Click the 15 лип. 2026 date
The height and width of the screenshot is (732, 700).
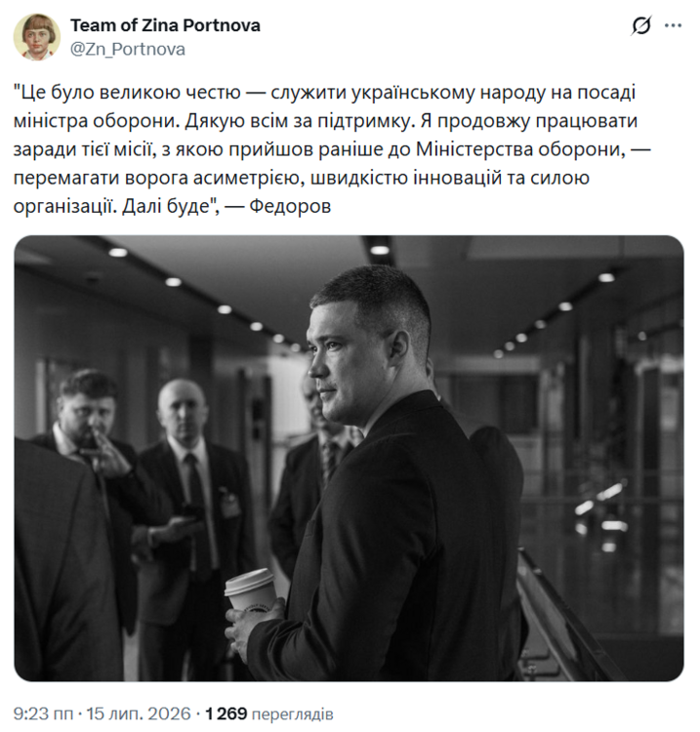tap(139, 713)
